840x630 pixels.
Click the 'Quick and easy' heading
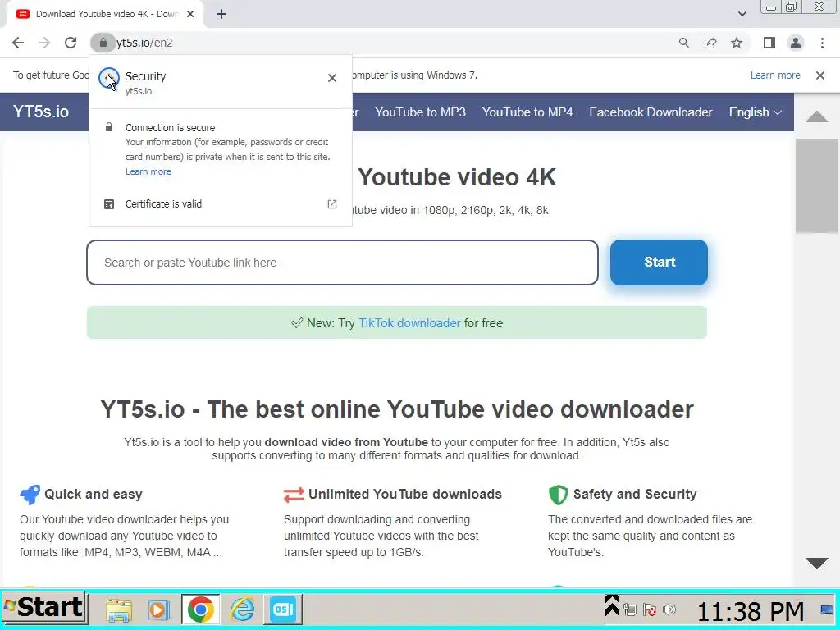click(x=94, y=494)
